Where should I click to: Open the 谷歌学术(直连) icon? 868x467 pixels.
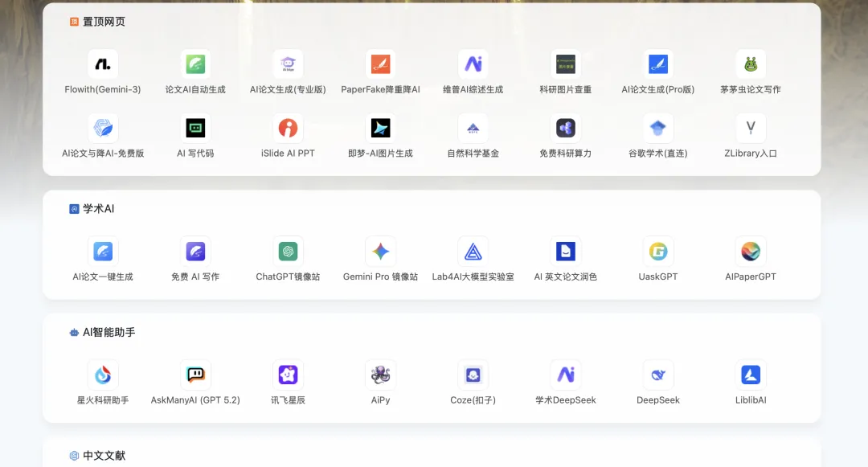pyautogui.click(x=657, y=129)
